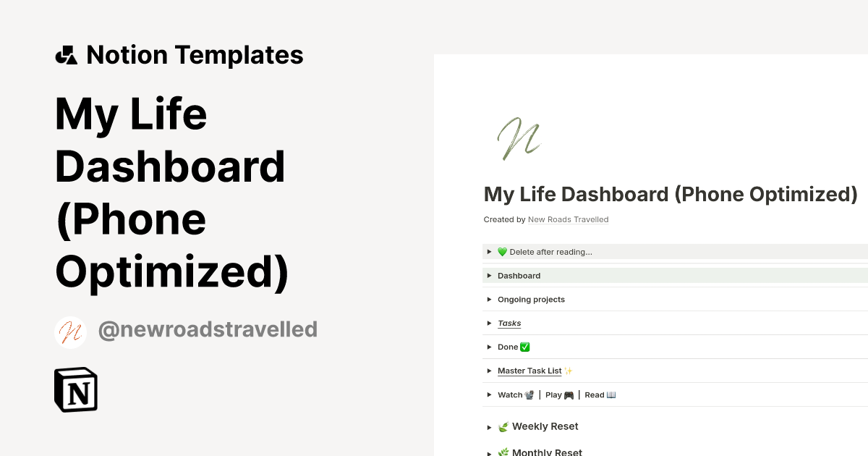The height and width of the screenshot is (456, 868).
Task: Click the green checkmark emoji beside Done
Action: (x=522, y=347)
